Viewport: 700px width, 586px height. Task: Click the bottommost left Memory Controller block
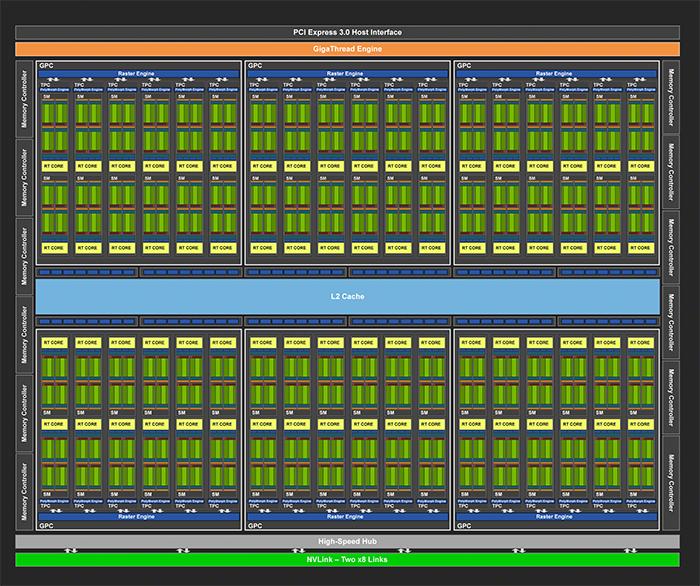point(23,491)
